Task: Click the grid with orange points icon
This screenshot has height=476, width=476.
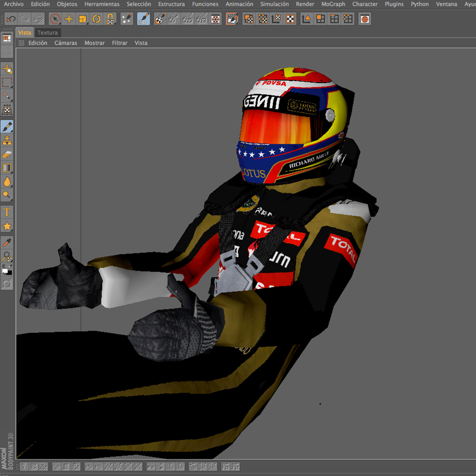Action: tap(348, 19)
